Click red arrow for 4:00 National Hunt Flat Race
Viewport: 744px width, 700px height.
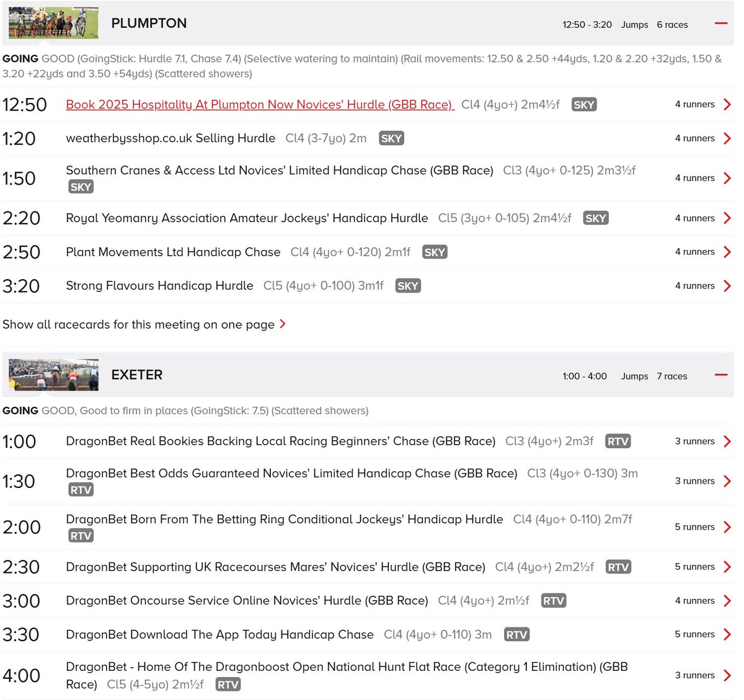727,675
